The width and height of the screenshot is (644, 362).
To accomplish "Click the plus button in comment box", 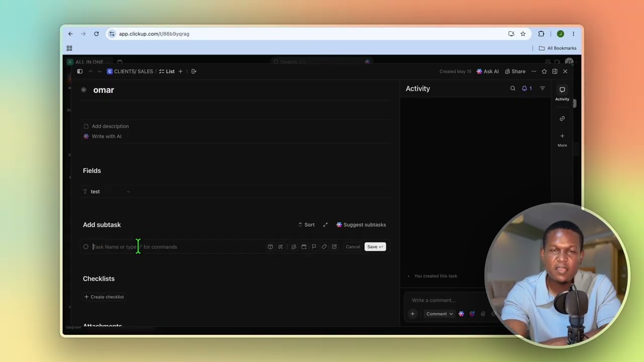I will (413, 314).
